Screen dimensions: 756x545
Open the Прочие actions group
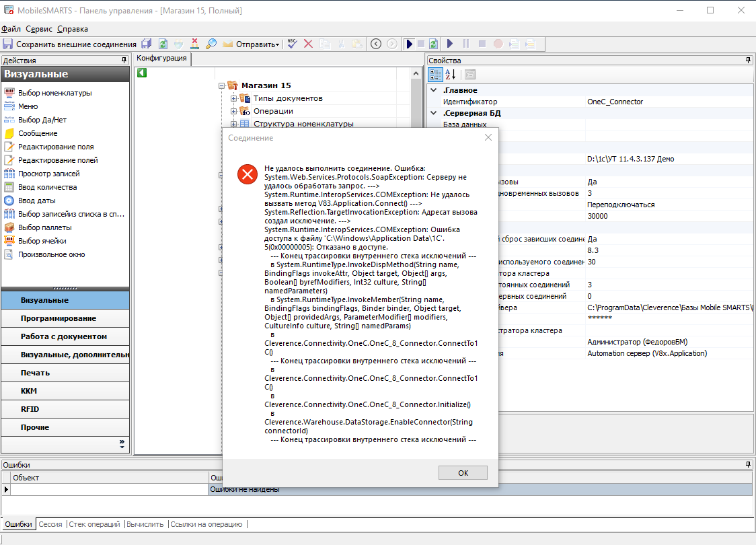pyautogui.click(x=65, y=427)
